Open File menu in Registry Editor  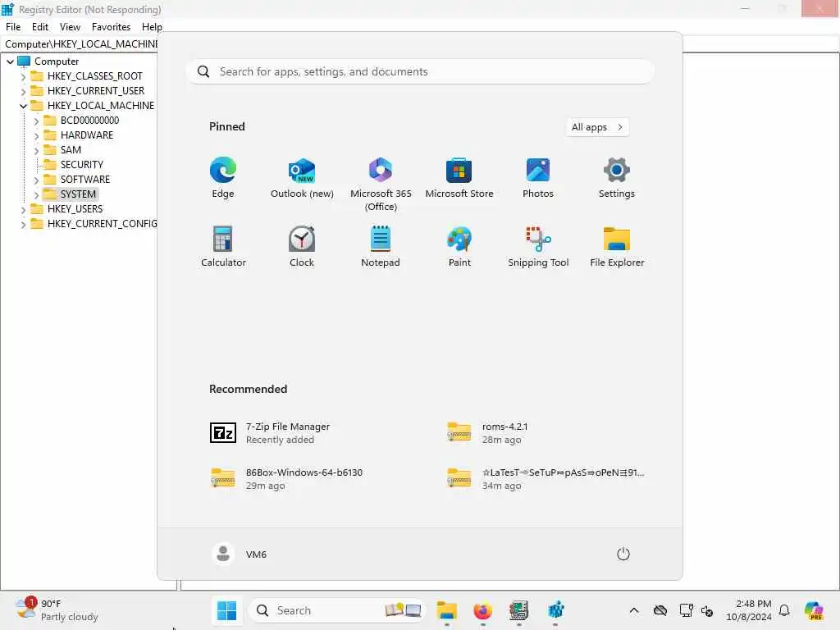13,27
